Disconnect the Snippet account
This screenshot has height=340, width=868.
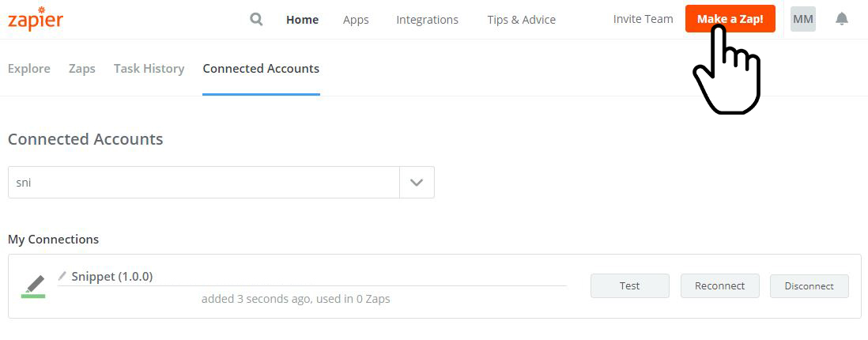[810, 285]
